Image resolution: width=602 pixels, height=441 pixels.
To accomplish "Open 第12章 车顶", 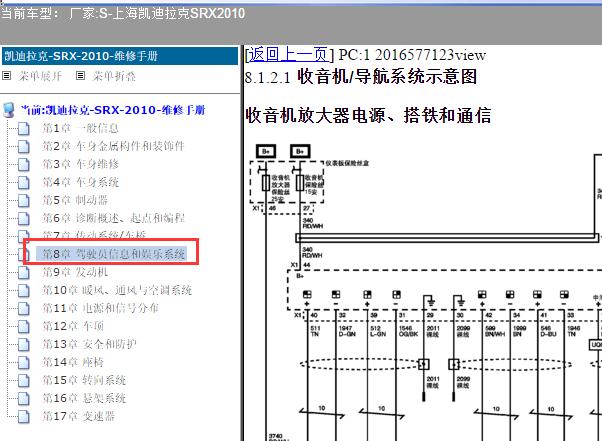I will click(x=73, y=326).
